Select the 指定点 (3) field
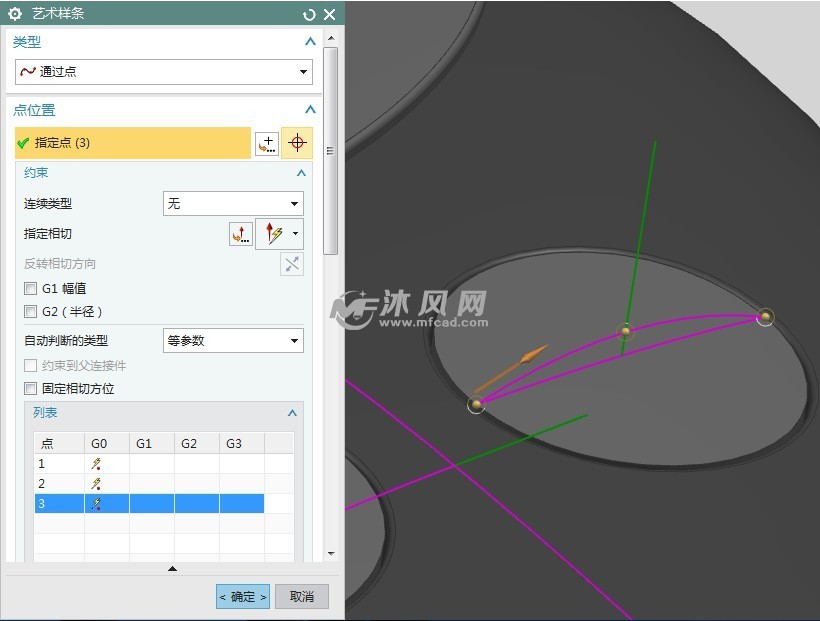Image resolution: width=820 pixels, height=621 pixels. point(133,142)
